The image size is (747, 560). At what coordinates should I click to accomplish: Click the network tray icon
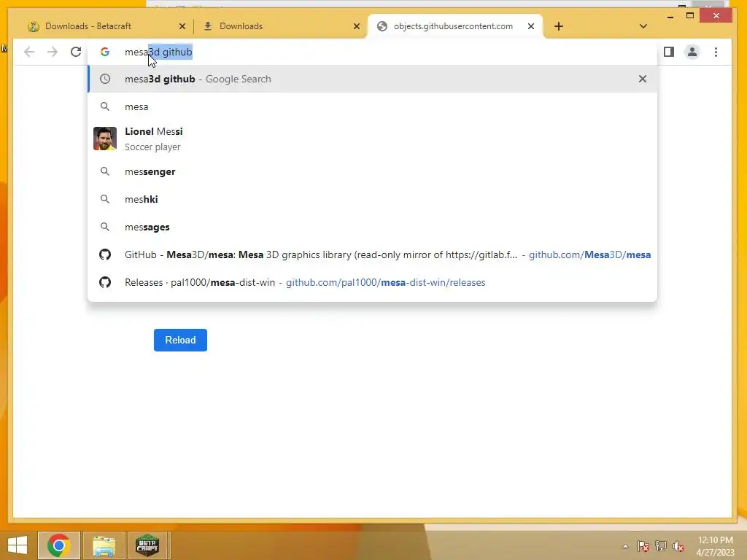(661, 546)
